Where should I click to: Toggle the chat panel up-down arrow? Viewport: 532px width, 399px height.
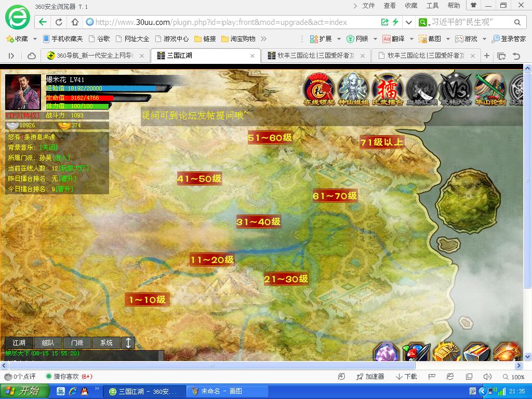click(128, 343)
